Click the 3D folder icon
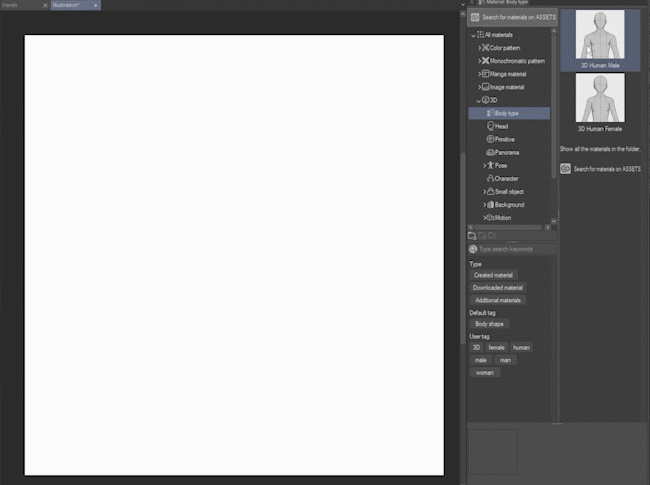Viewport: 650px width, 485px height. [485, 100]
